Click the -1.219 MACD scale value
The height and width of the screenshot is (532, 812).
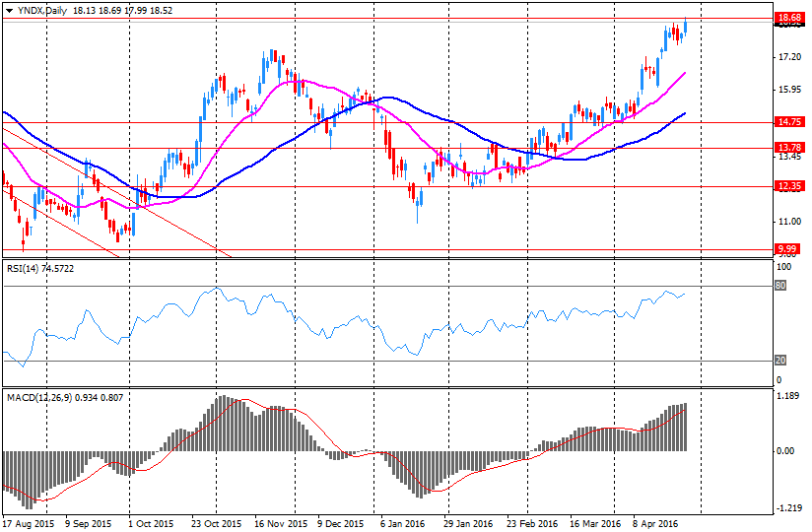click(787, 508)
